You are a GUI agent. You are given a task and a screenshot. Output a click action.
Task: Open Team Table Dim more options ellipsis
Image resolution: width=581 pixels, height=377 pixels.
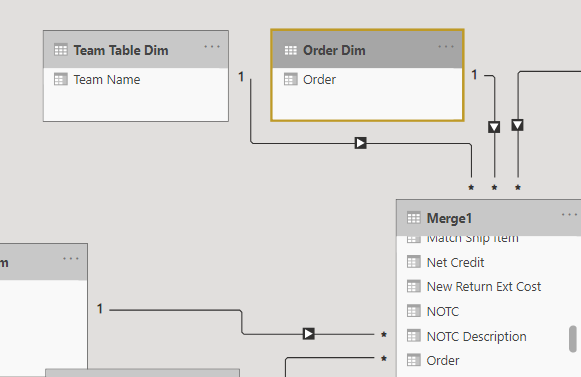pyautogui.click(x=212, y=47)
